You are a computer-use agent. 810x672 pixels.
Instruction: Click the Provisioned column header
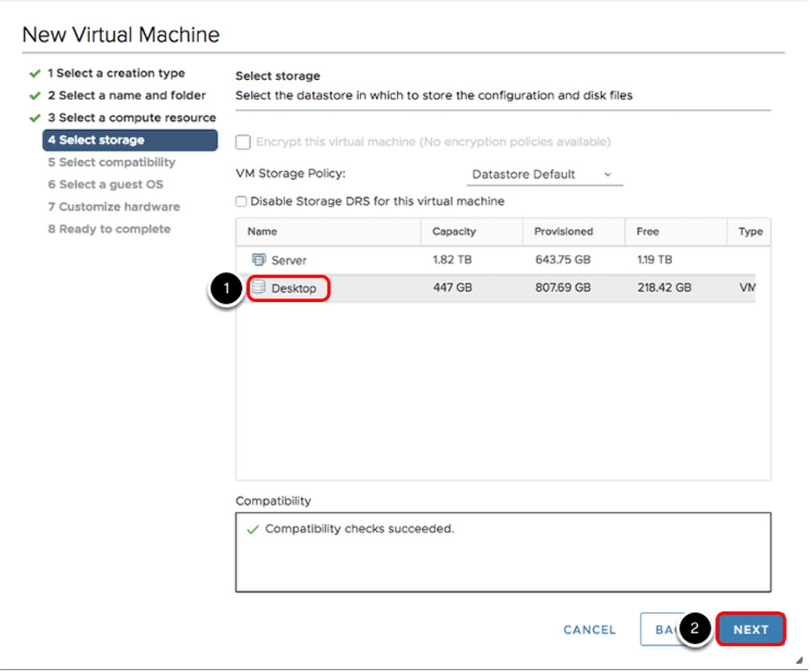coord(564,231)
